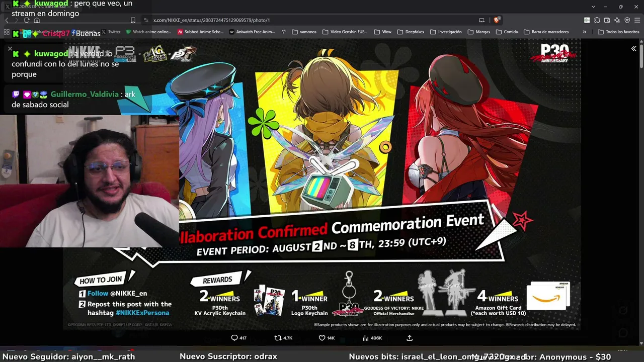Open the Twitter bookmark
This screenshot has height=362, width=644.
111,32
